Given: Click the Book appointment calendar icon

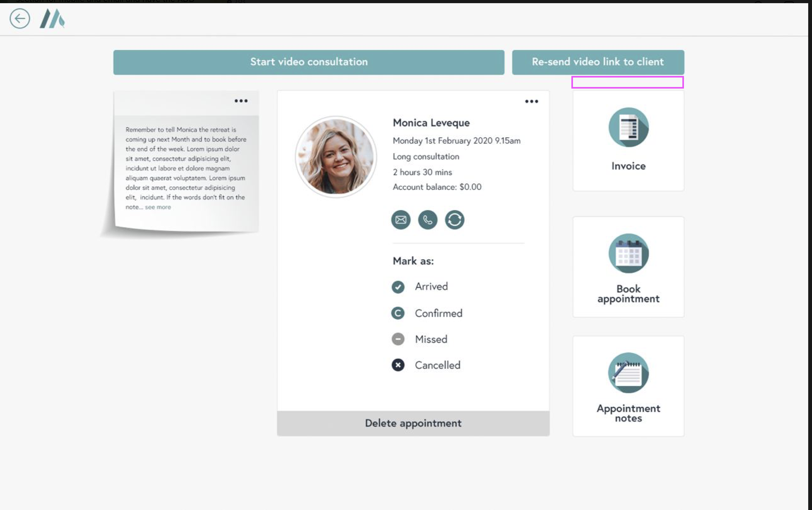Looking at the screenshot, I should pyautogui.click(x=628, y=254).
